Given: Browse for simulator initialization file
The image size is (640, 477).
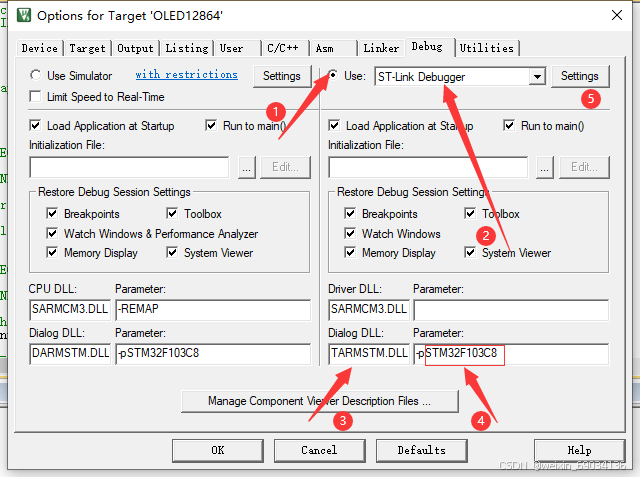Looking at the screenshot, I should [x=247, y=167].
